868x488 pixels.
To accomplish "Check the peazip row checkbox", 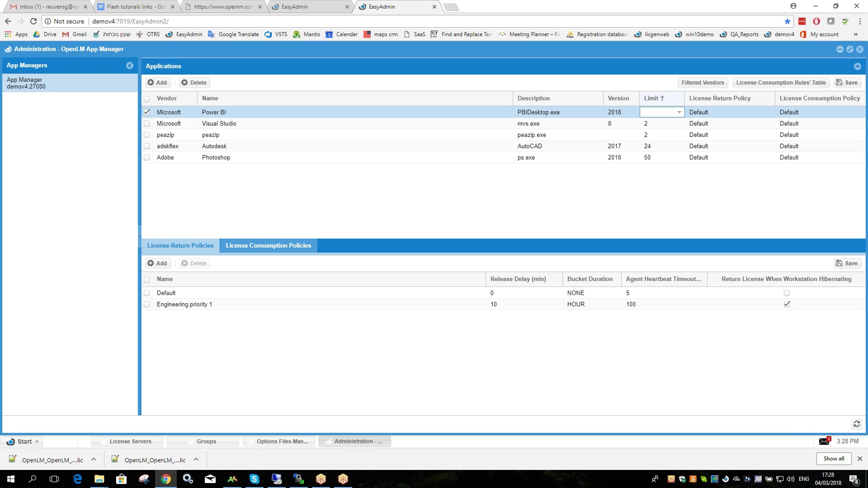I will point(147,135).
